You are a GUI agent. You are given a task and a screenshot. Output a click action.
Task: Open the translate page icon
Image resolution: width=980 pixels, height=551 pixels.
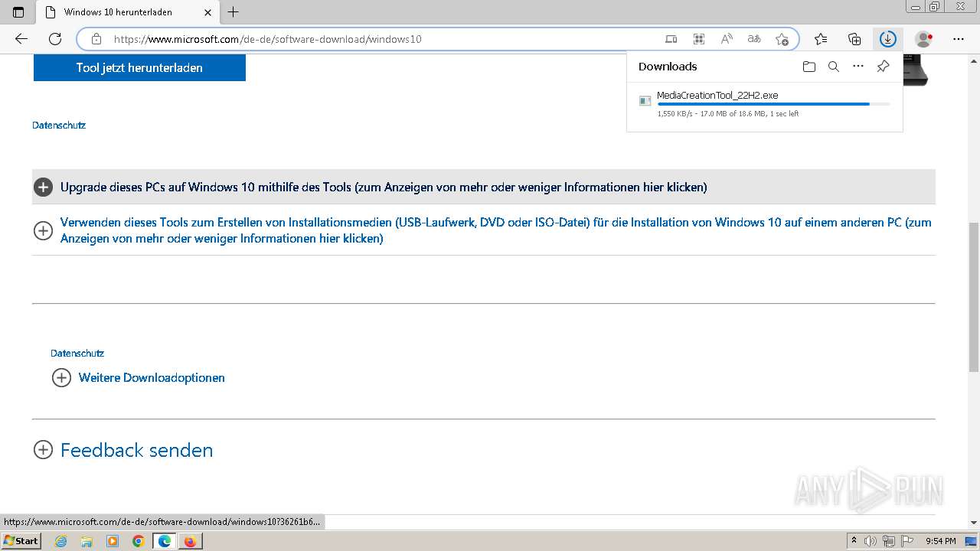pos(754,39)
